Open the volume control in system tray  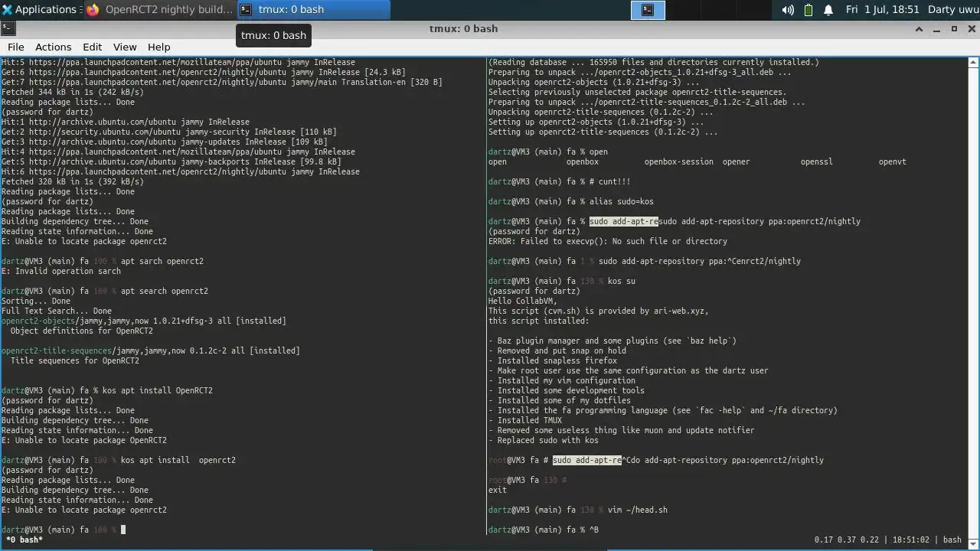click(x=788, y=10)
